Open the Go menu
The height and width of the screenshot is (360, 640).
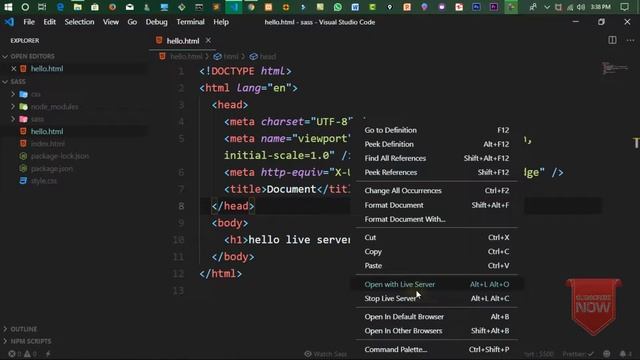[132, 22]
